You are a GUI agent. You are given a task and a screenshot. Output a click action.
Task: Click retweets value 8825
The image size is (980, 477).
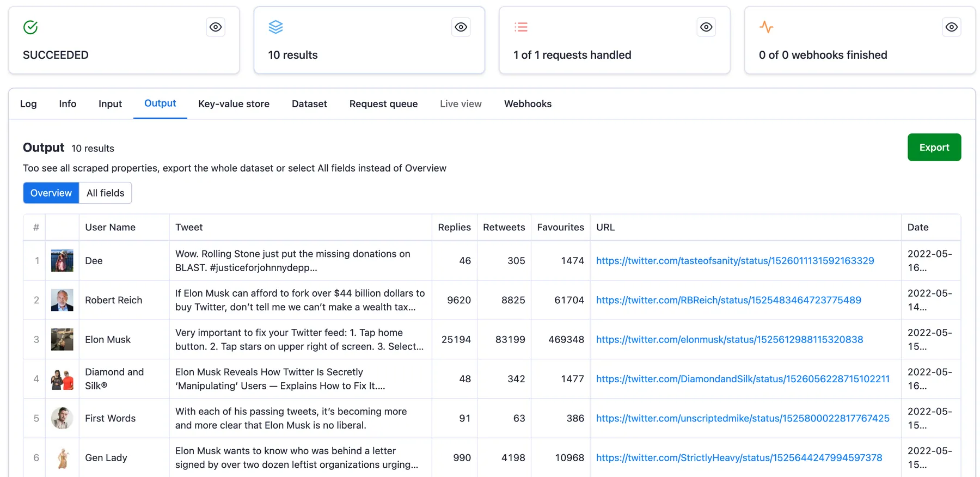pos(513,300)
